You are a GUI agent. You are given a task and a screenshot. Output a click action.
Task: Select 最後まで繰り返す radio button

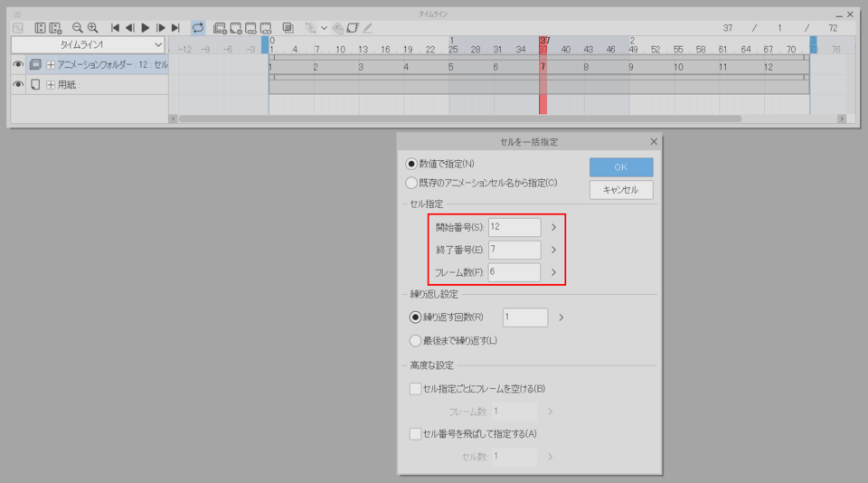[414, 341]
